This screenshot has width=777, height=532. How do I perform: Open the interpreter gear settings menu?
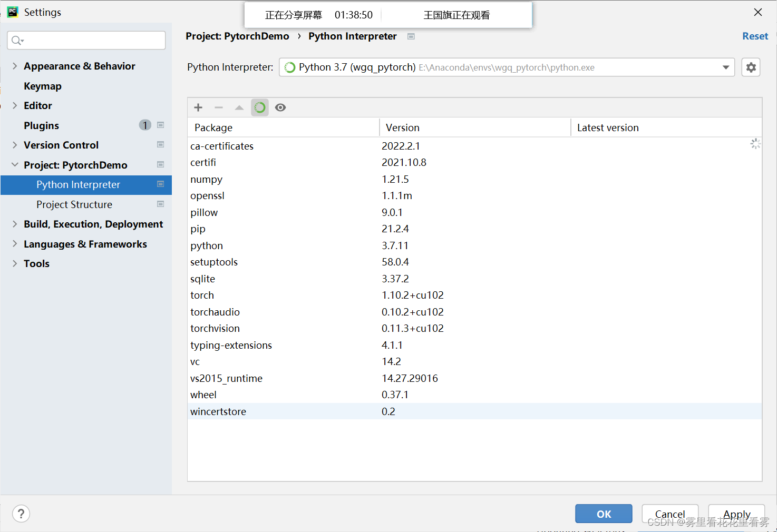pos(751,67)
